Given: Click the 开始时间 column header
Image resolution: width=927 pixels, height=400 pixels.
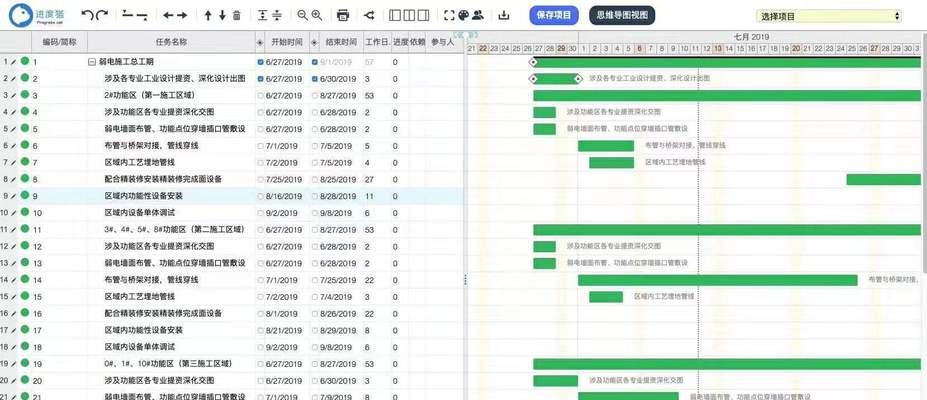Looking at the screenshot, I should point(287,42).
